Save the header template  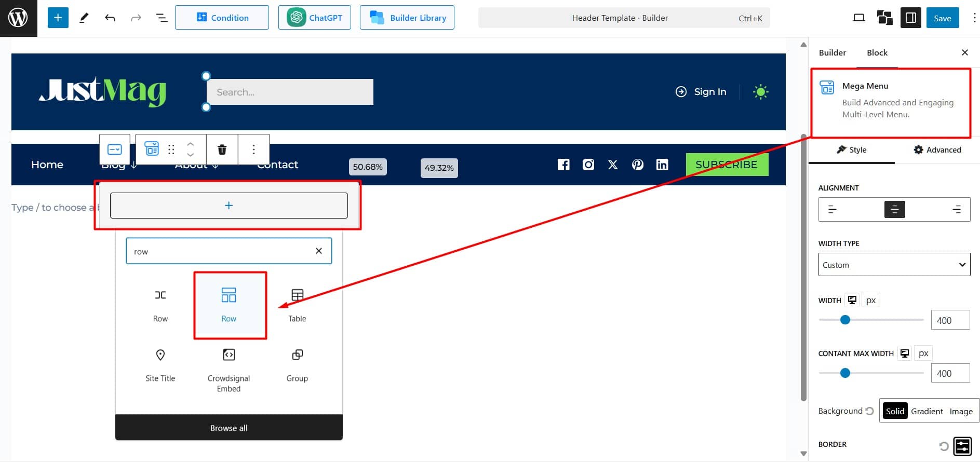pos(943,18)
